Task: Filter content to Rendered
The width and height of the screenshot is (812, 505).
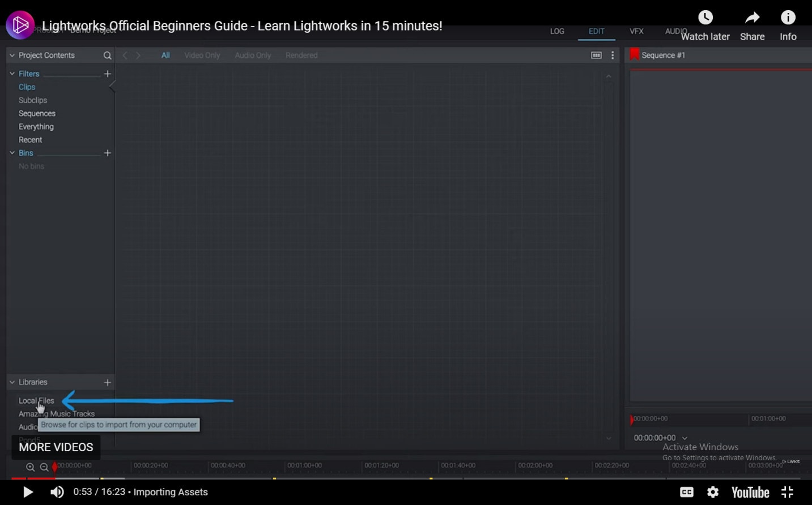Action: tap(301, 55)
